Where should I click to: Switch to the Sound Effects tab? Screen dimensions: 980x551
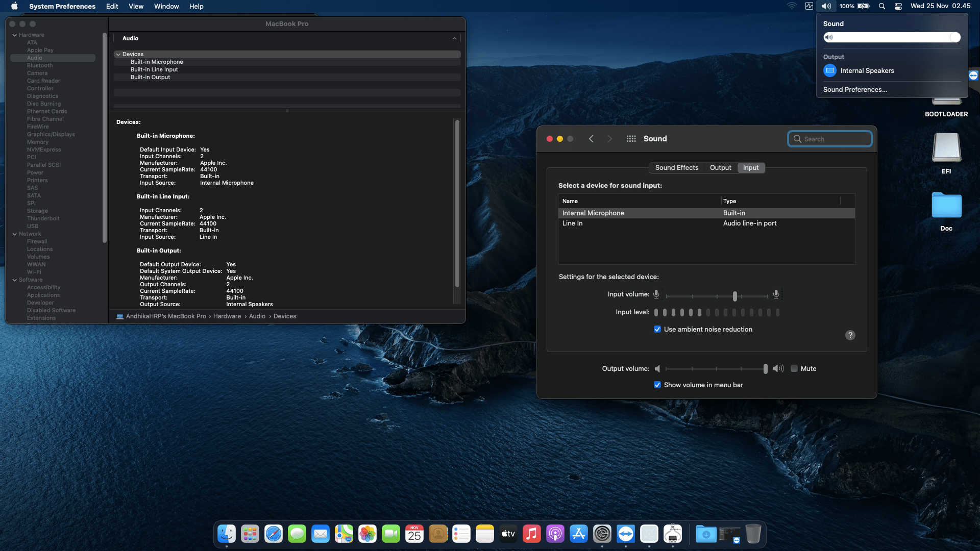(677, 167)
